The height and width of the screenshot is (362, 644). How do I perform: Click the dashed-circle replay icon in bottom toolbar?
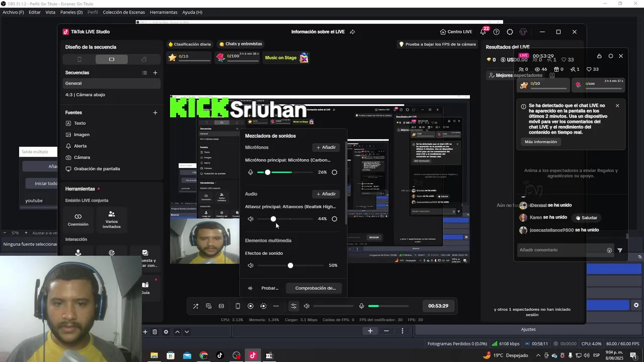263,306
